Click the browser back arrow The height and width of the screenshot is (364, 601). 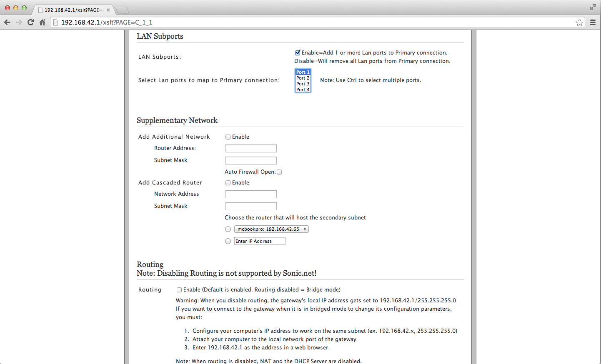[x=7, y=22]
